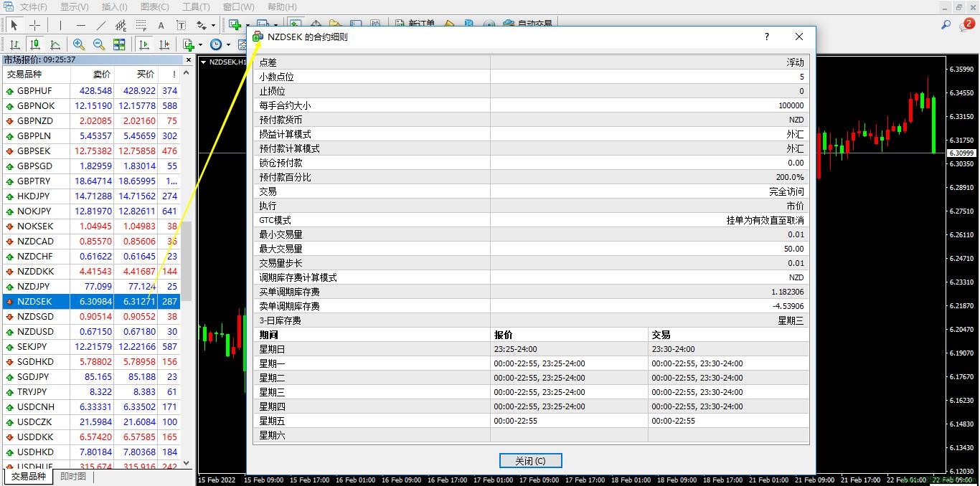Expand the objects tool dropdown arrow
Screen dimensions: 980x486
click(x=213, y=26)
